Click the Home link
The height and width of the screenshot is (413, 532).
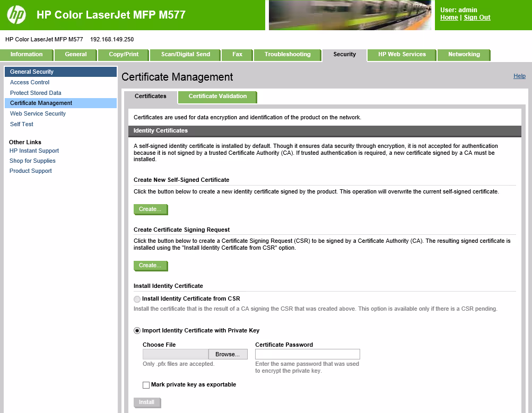click(x=449, y=17)
